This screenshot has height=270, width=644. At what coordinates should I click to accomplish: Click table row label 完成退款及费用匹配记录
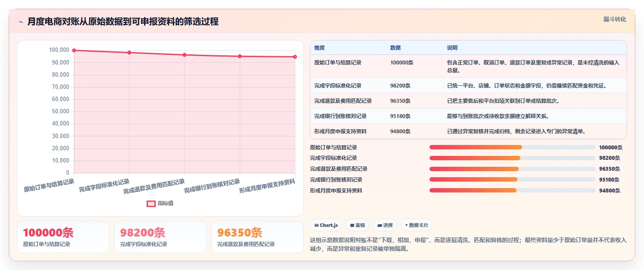[343, 101]
